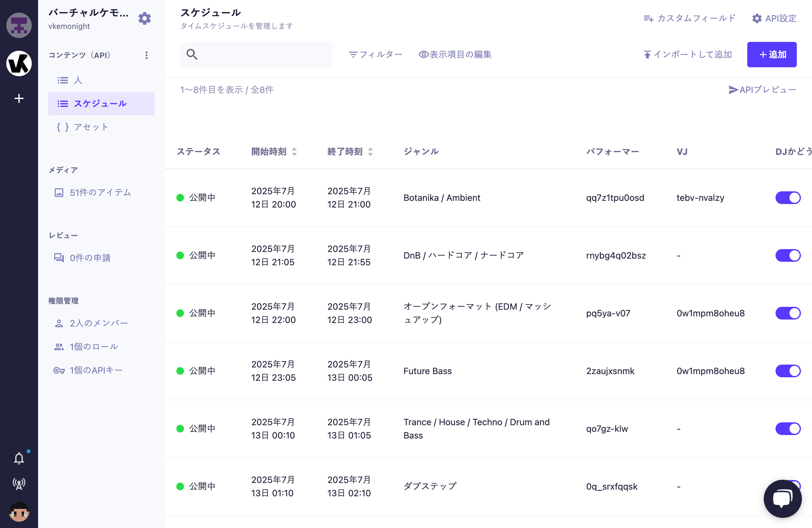Viewport: 812px width, 528px height.
Task: Open your profile avatar at bottom left
Action: pyautogui.click(x=19, y=511)
